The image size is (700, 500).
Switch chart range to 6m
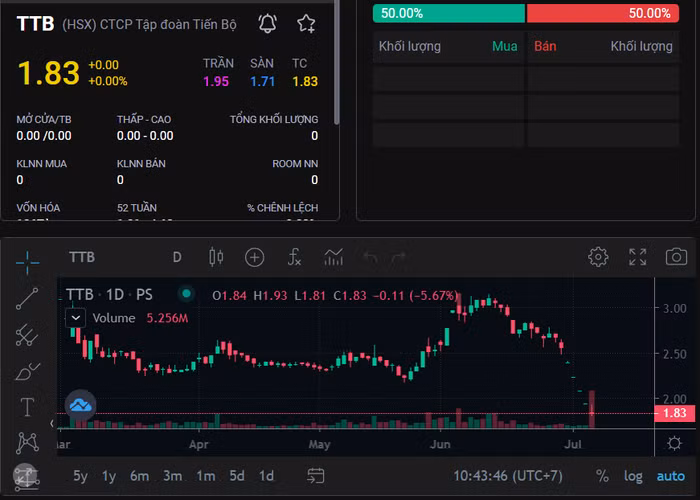coord(139,476)
